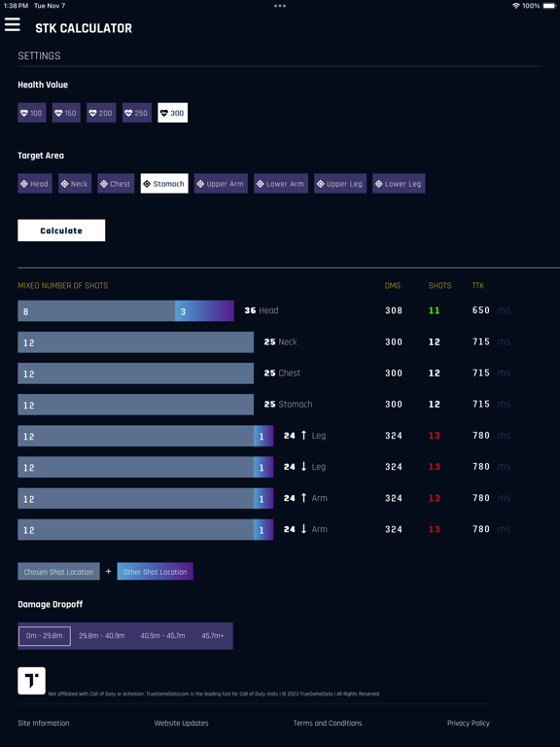Click the SHOTS column header
The height and width of the screenshot is (747, 560).
point(440,286)
